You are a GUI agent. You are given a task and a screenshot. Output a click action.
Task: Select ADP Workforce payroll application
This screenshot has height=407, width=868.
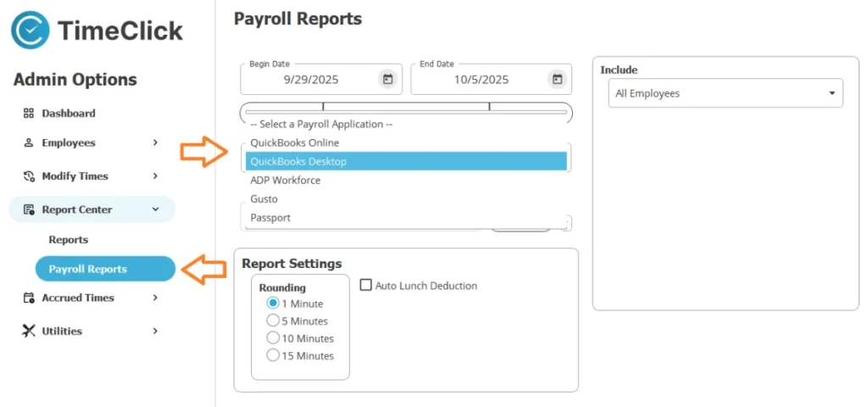coord(405,181)
